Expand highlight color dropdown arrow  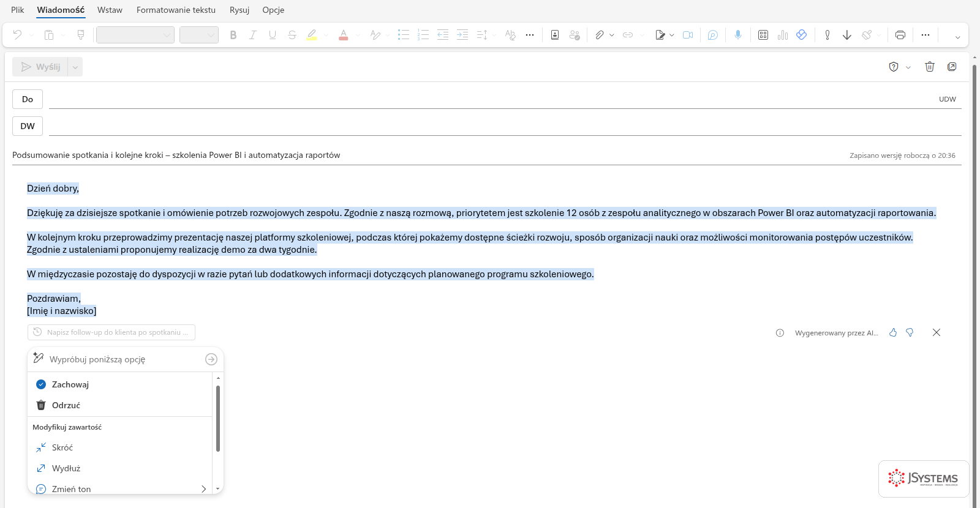pos(326,35)
